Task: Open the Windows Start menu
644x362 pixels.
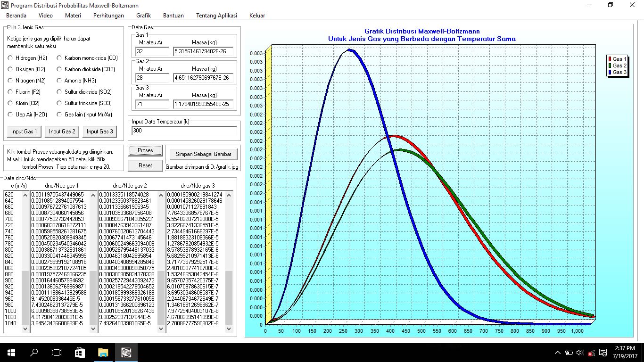Action: 10,352
